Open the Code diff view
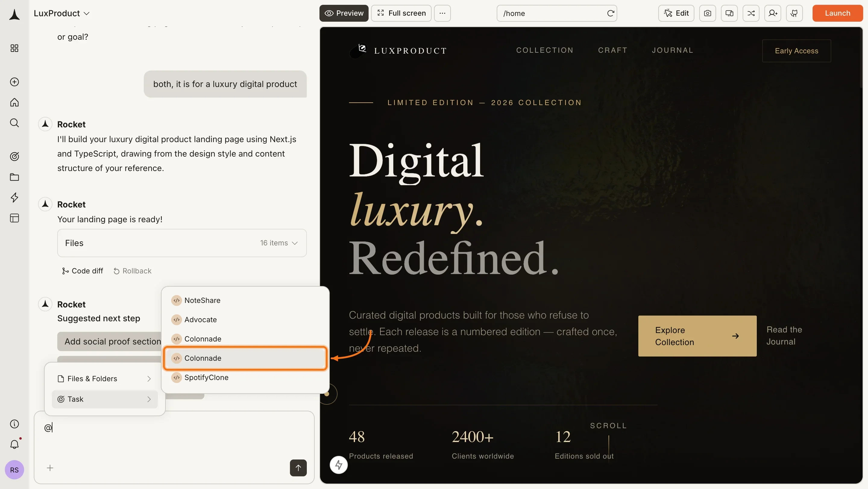The height and width of the screenshot is (489, 868). pyautogui.click(x=83, y=271)
